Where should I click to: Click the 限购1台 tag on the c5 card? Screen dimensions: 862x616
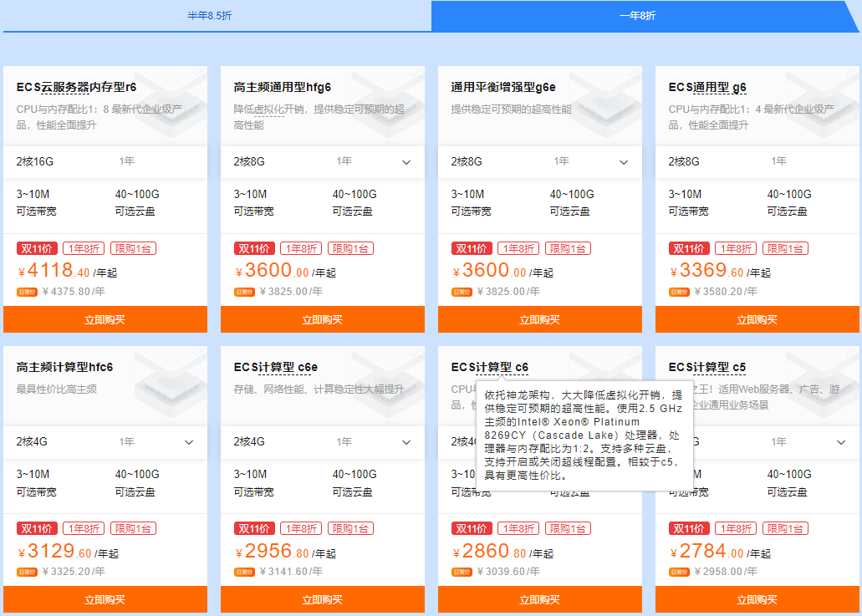pyautogui.click(x=786, y=528)
